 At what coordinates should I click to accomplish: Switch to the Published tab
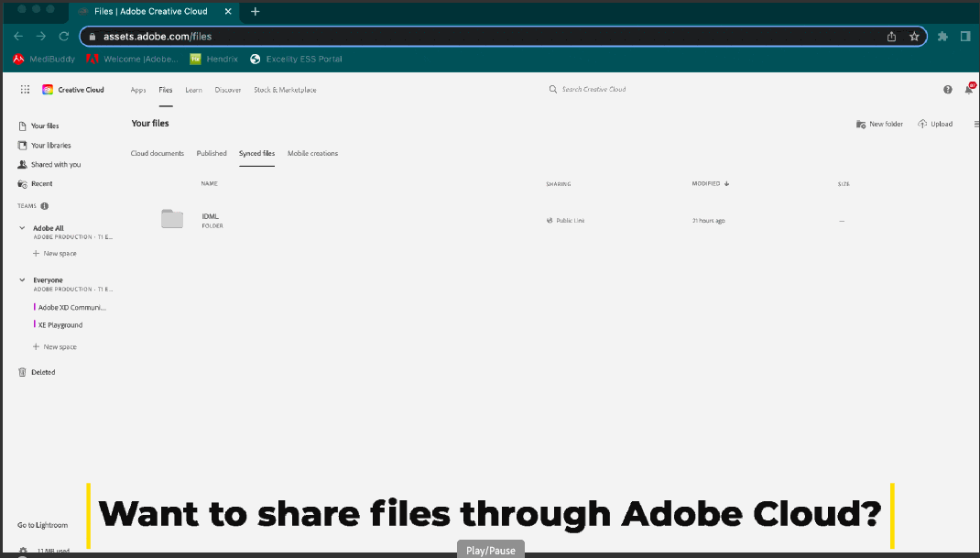pyautogui.click(x=212, y=153)
